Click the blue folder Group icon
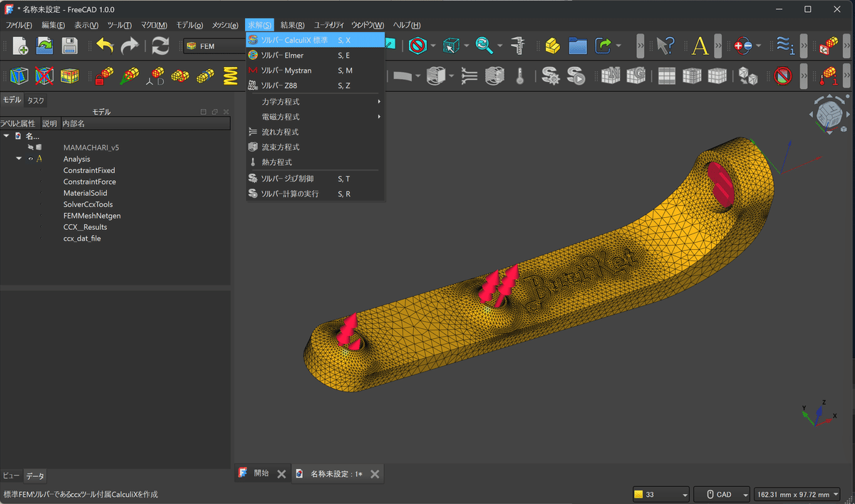855x504 pixels. click(578, 46)
